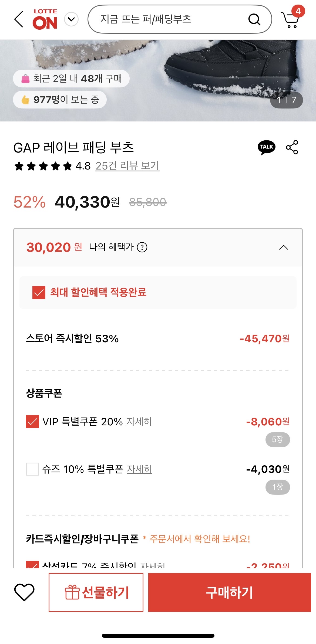Viewport: 316px width, 644px height.
Task: Tap the search field for 퍼/패딩부츠
Action: tap(167, 19)
